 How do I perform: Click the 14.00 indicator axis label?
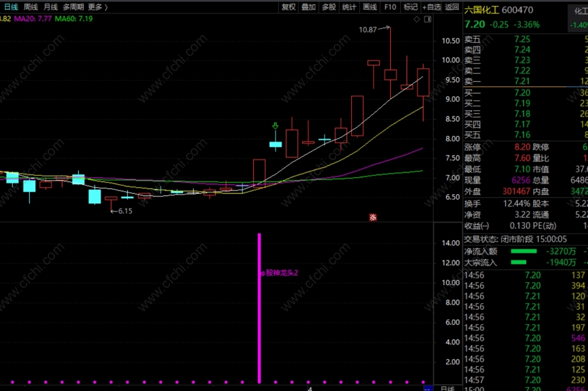tap(451, 243)
